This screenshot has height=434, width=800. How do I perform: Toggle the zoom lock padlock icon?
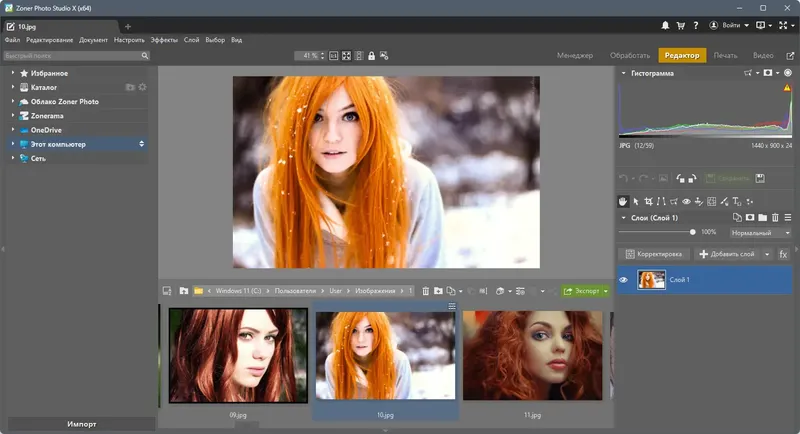(372, 55)
